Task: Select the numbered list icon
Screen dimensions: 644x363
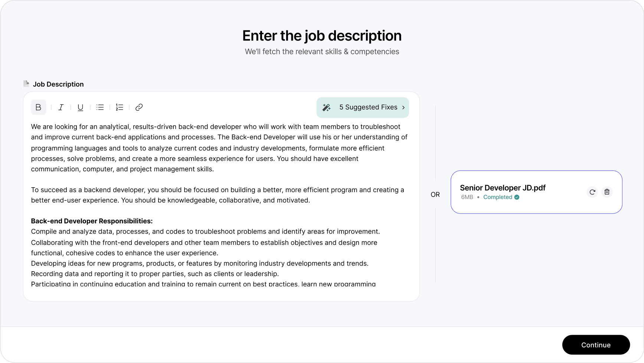Action: pyautogui.click(x=119, y=107)
